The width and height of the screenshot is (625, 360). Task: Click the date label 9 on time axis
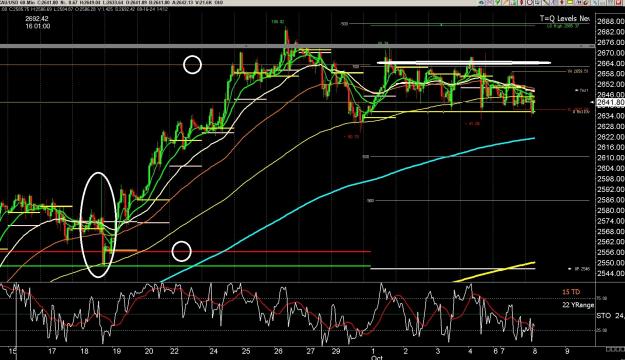coord(567,352)
